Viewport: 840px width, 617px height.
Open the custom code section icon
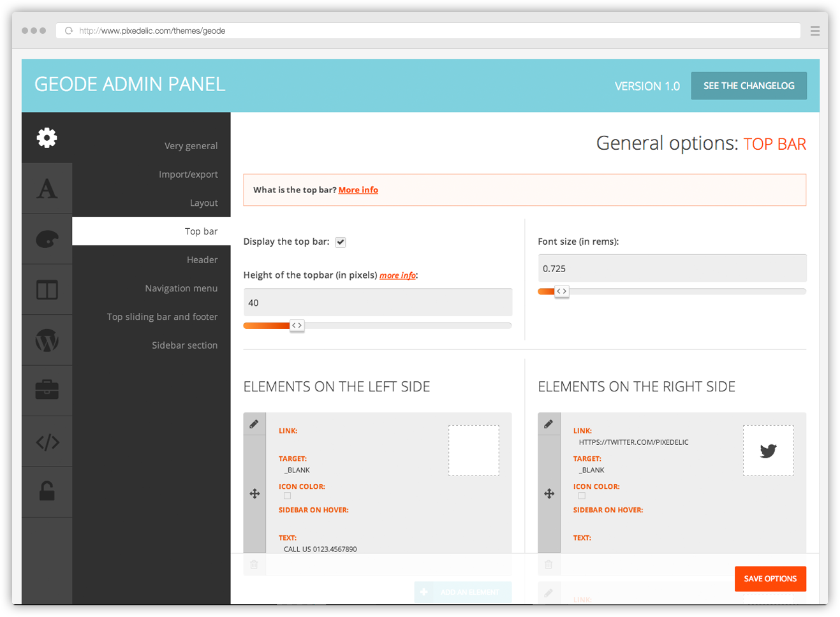(x=47, y=442)
